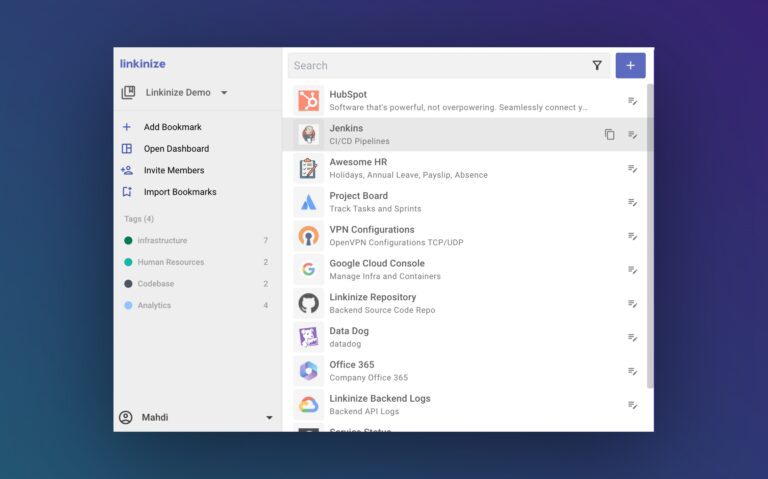Click the Google Cloud Console title
The height and width of the screenshot is (479, 768).
coord(377,263)
